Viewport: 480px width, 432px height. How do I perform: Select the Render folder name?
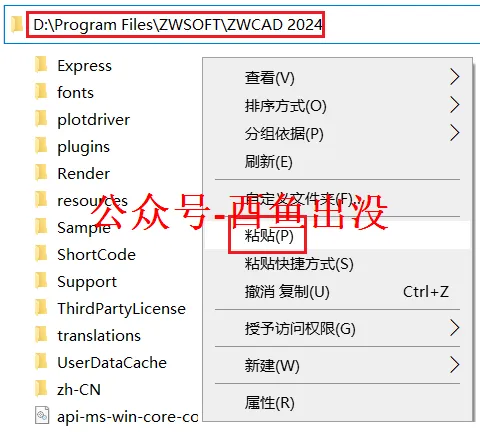tap(83, 173)
